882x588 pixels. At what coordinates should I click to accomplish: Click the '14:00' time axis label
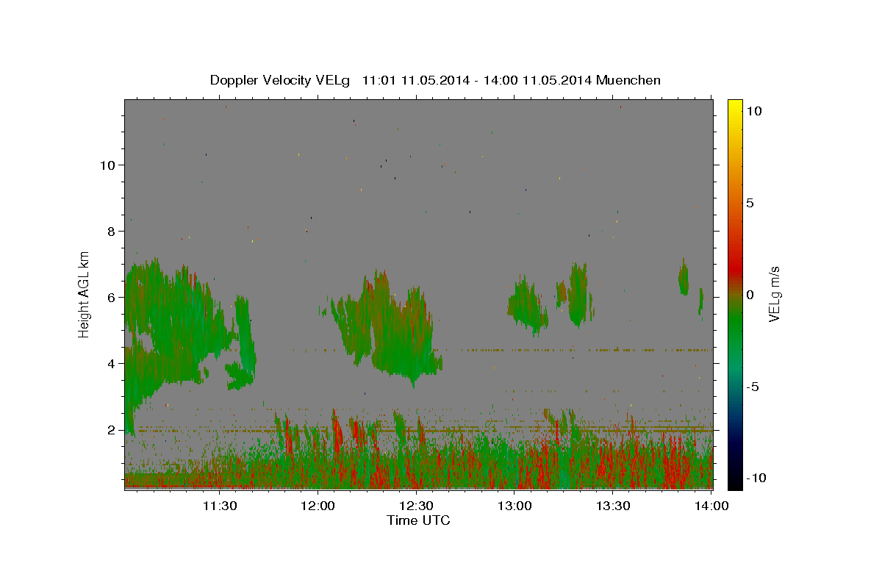coord(711,506)
